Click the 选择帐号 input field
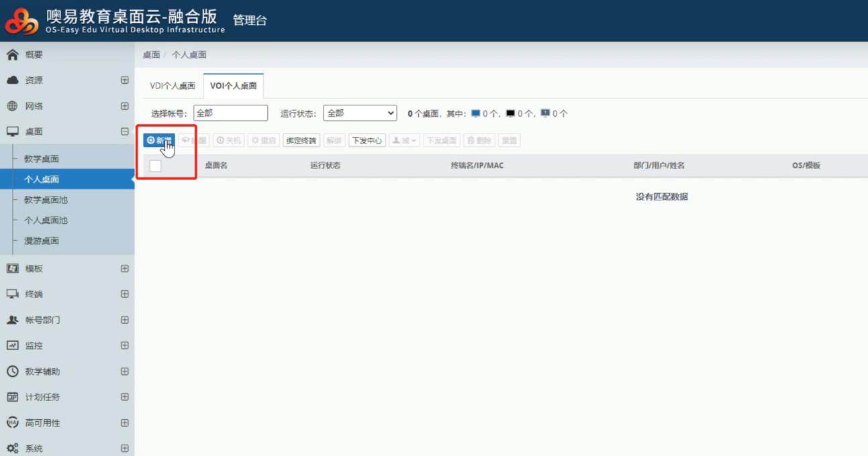868x456 pixels. [x=230, y=113]
